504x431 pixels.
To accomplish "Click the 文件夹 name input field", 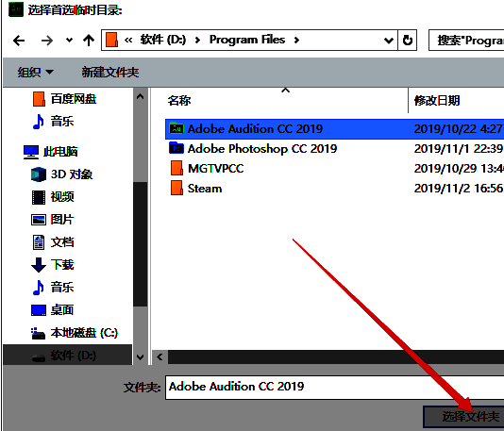I will point(334,388).
